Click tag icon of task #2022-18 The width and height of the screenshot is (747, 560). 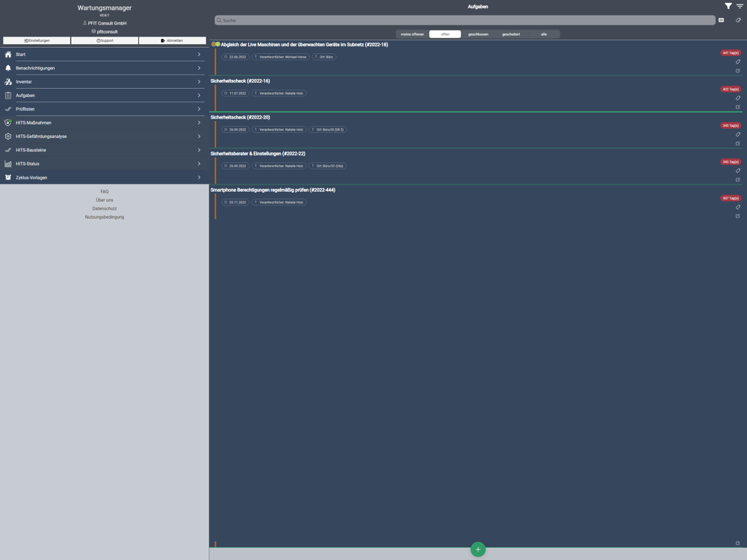(738, 61)
